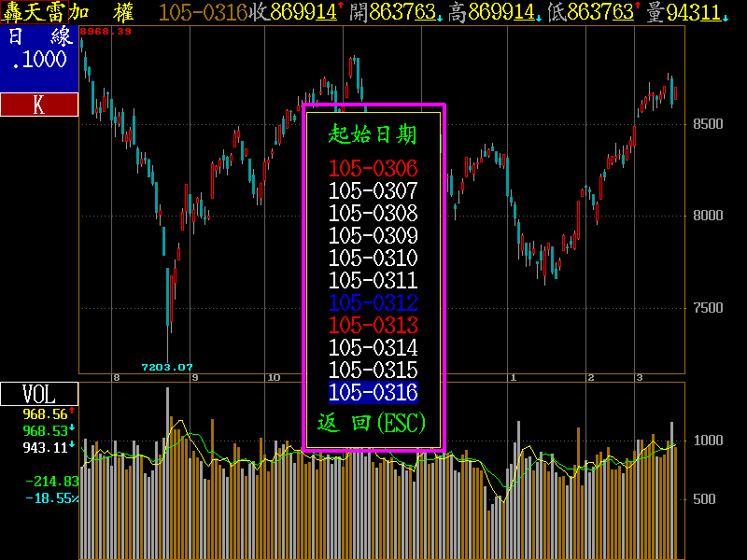Image resolution: width=747 pixels, height=560 pixels.
Task: Pick the red 105-0313 date
Action: coord(373,326)
